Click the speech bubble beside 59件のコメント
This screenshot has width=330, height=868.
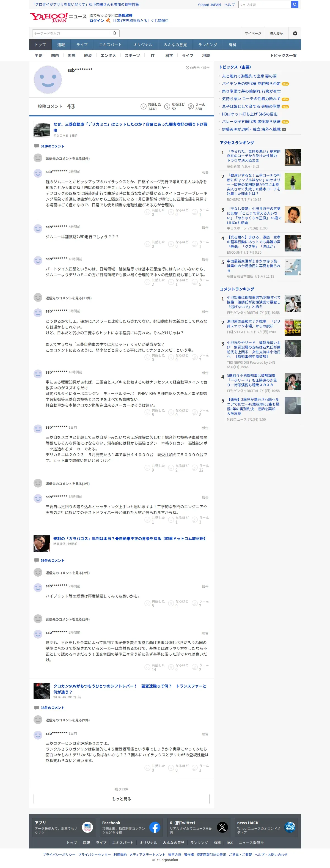coord(36,560)
